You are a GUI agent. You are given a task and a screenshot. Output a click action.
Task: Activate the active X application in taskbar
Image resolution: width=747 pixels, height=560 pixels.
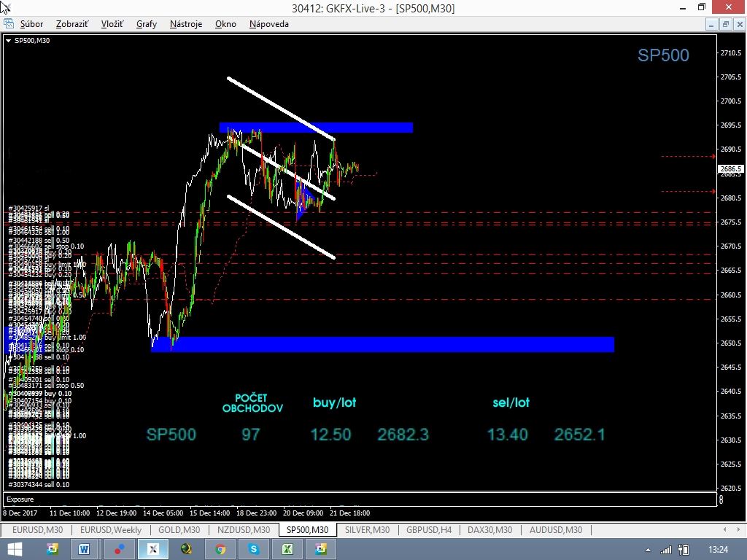(153, 550)
